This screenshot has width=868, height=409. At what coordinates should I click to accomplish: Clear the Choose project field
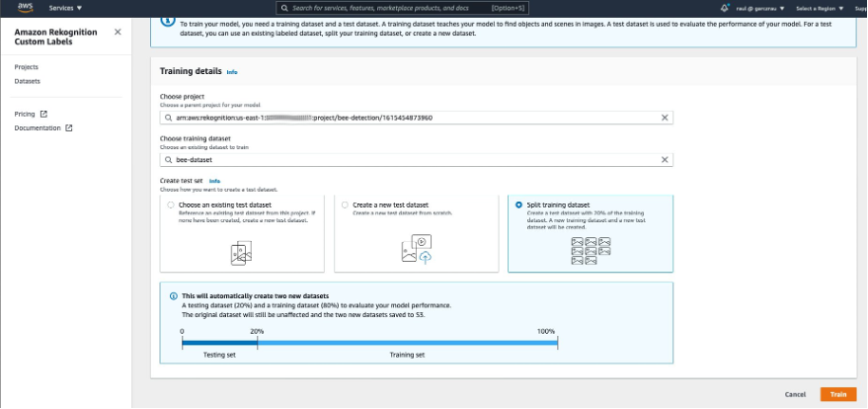click(665, 118)
